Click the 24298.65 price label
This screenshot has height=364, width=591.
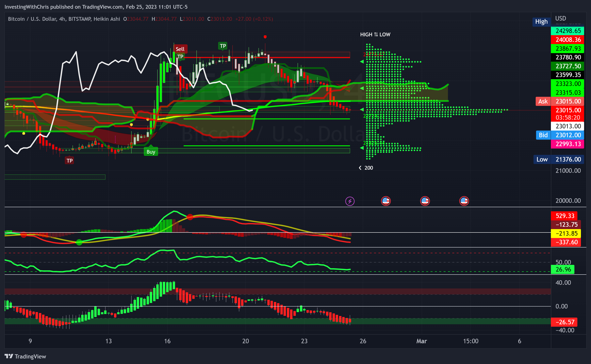coord(567,31)
